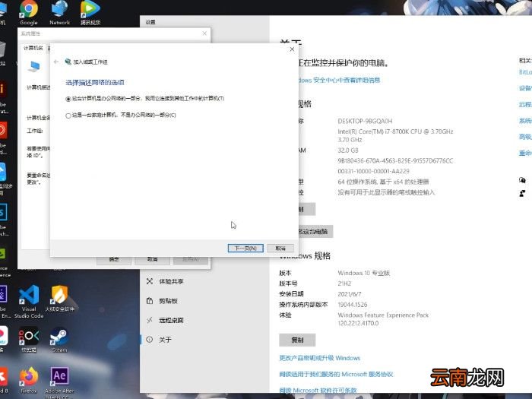Click the feedback icon in Settings
This screenshot has width=532, height=399.
pyautogui.click(x=523, y=193)
